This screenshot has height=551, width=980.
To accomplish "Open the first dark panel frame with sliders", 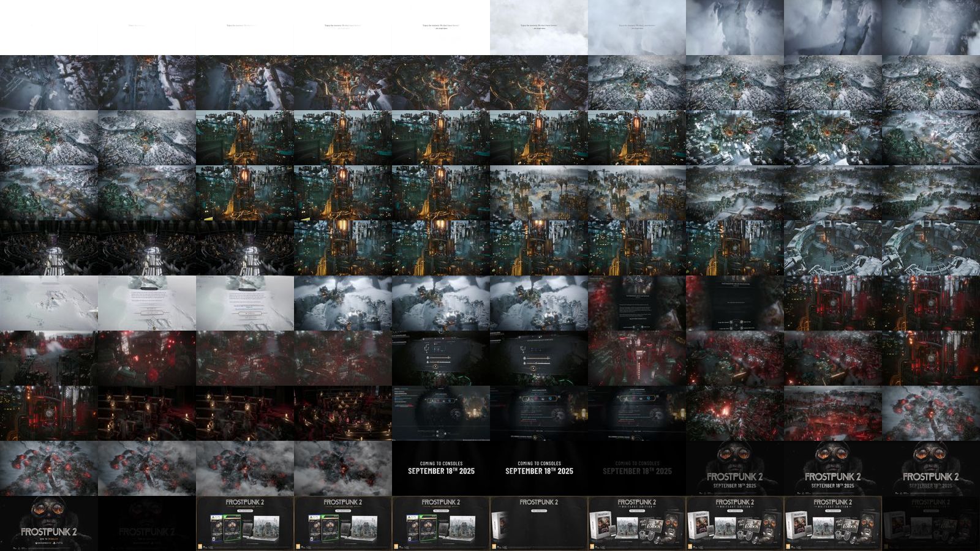I will click(441, 358).
